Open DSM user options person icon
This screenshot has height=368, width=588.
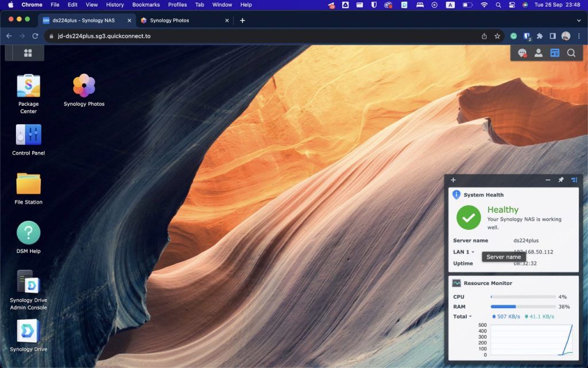tap(539, 53)
